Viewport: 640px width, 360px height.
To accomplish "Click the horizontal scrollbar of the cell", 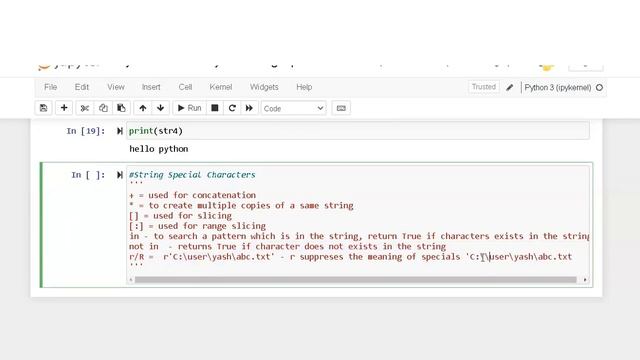I will coord(356,280).
